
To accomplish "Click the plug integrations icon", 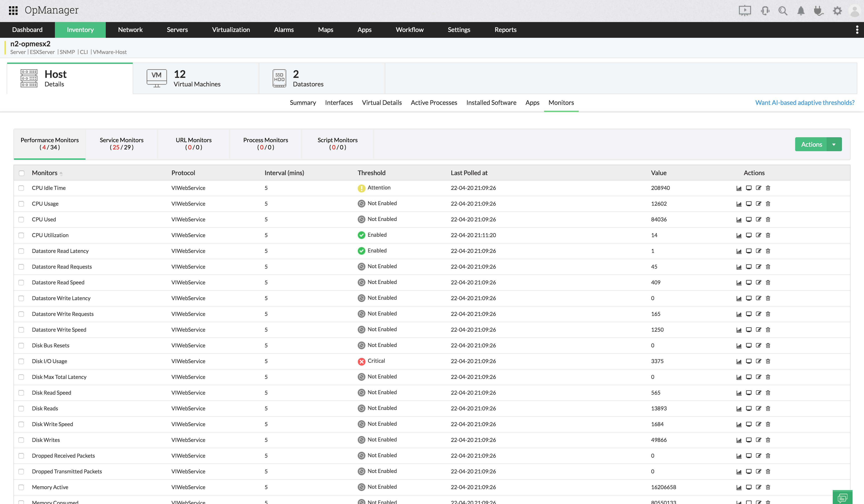I will [818, 11].
